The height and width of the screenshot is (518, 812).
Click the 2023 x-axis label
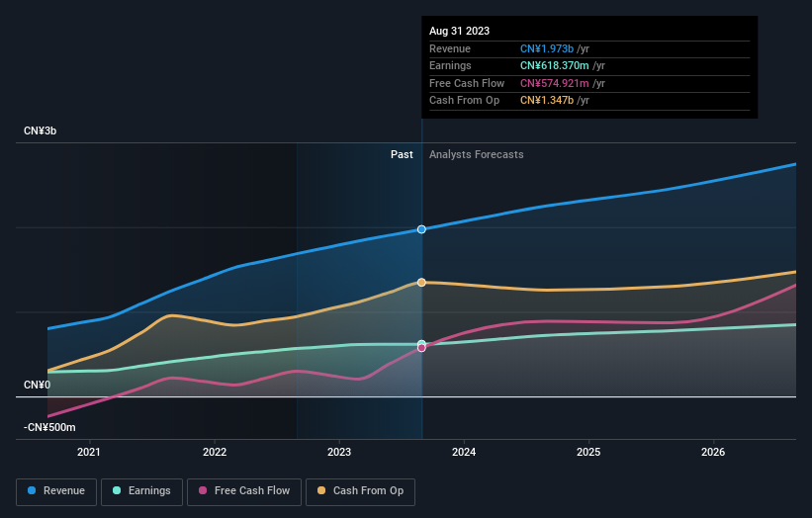click(339, 453)
